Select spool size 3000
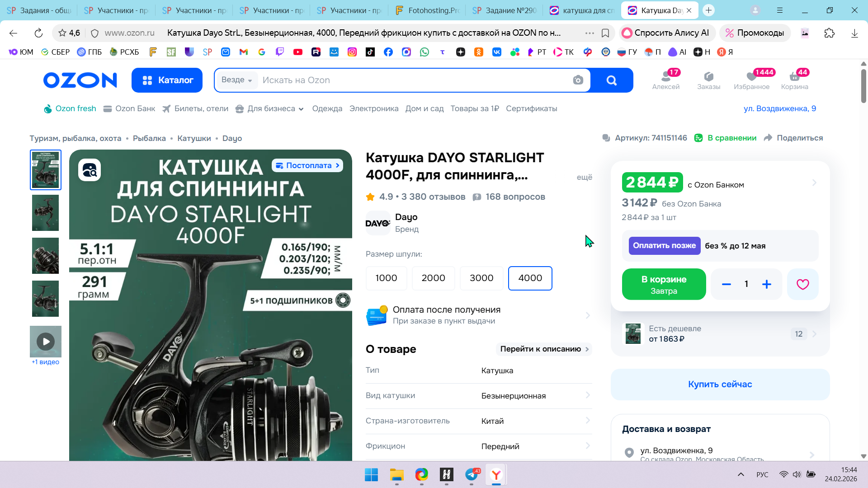This screenshot has height=488, width=868. point(481,278)
